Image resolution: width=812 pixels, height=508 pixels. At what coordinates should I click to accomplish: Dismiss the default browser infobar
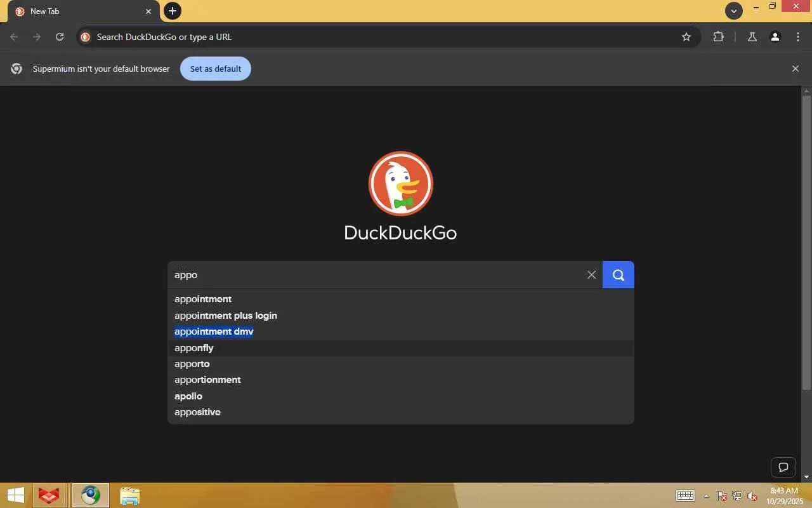coord(796,69)
